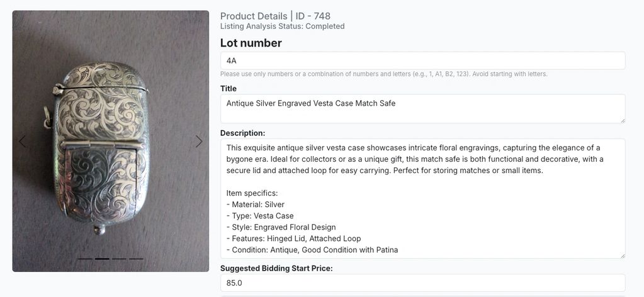This screenshot has height=297, width=644.
Task: Click into the Lot number field
Action: point(422,60)
